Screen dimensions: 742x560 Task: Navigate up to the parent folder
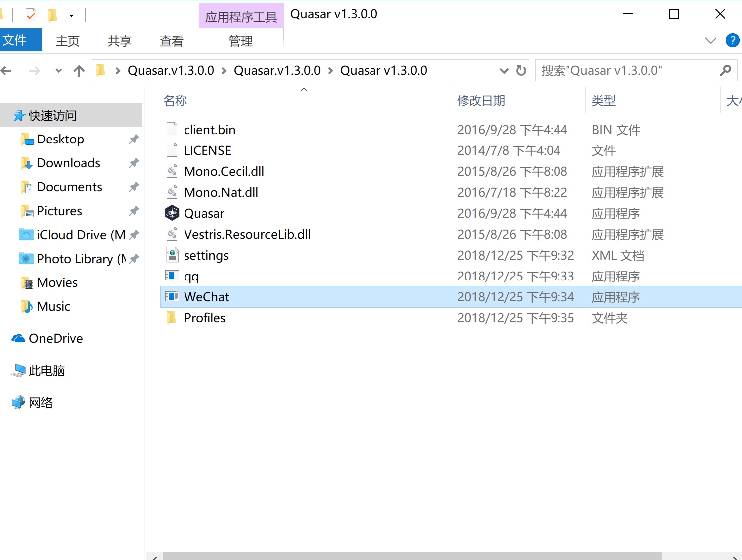click(79, 70)
